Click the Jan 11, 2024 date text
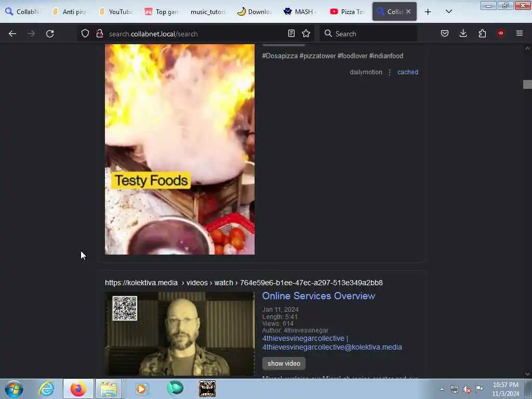The width and height of the screenshot is (532, 399). point(280,310)
